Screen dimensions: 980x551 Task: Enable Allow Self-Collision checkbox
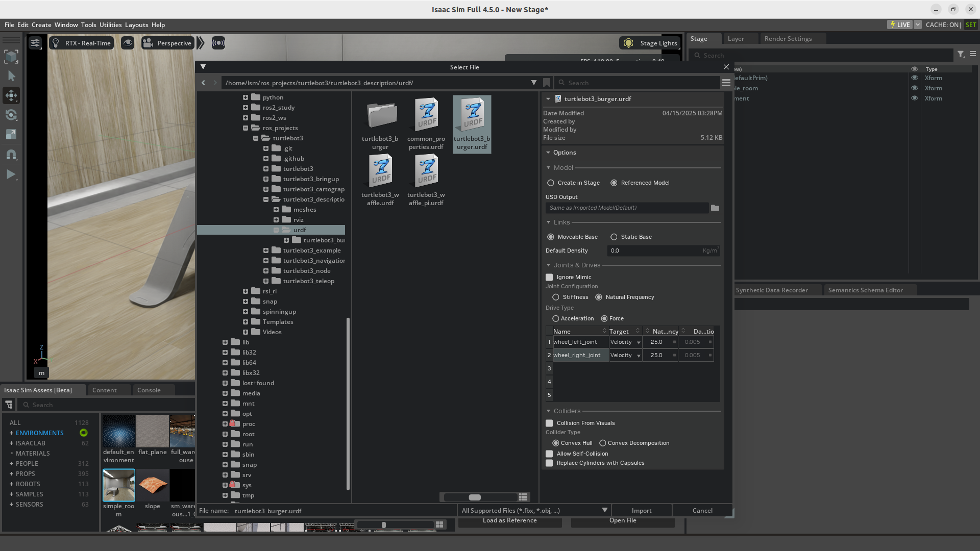(549, 454)
